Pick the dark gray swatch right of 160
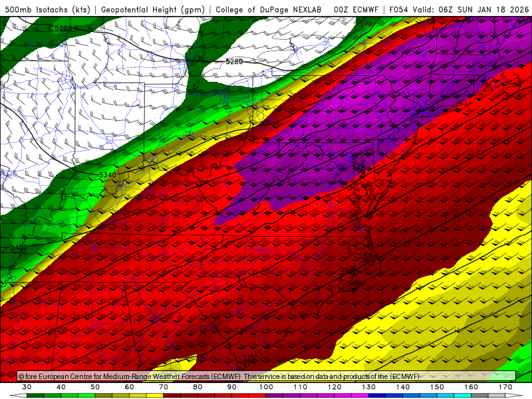Screen dimensions: 532x399 coord(479,396)
